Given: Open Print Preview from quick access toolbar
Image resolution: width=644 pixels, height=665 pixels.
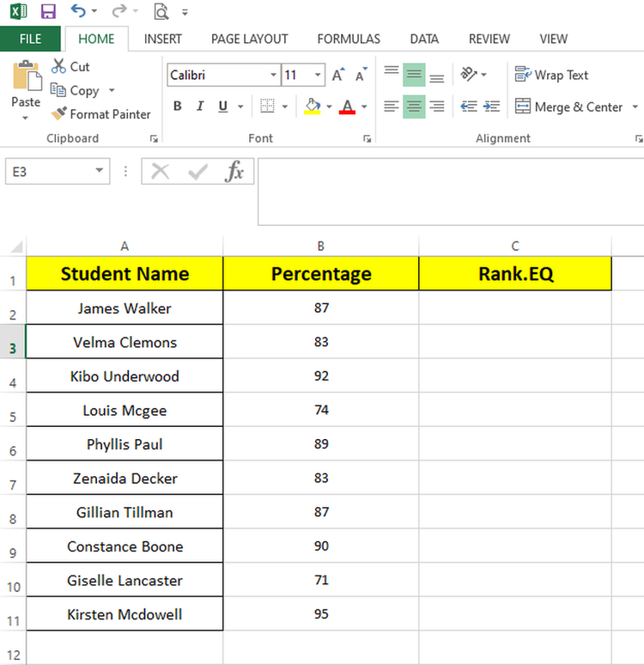Looking at the screenshot, I should tap(161, 11).
